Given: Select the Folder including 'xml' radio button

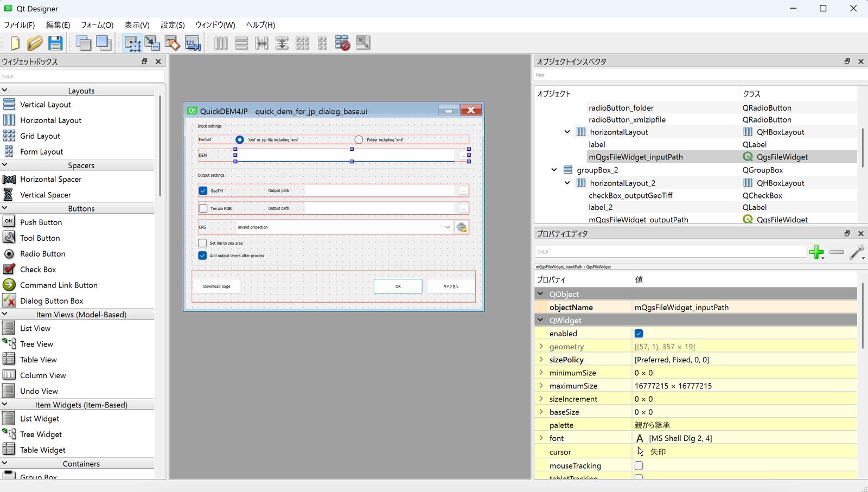Looking at the screenshot, I should (x=359, y=140).
